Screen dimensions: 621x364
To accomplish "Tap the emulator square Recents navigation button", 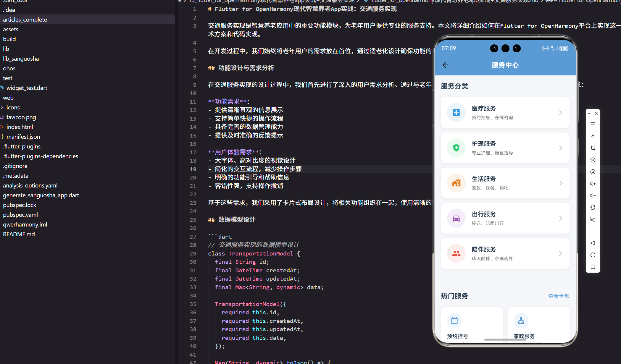I will click(593, 267).
